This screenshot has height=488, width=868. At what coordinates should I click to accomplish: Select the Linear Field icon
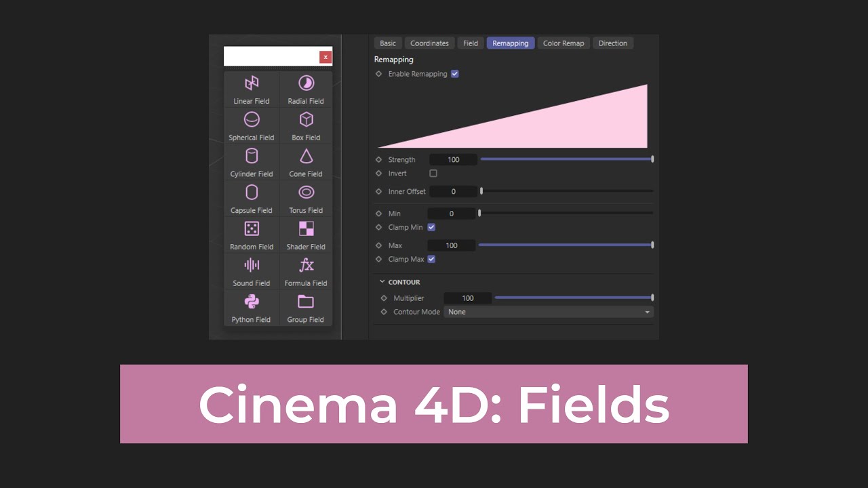(x=252, y=83)
